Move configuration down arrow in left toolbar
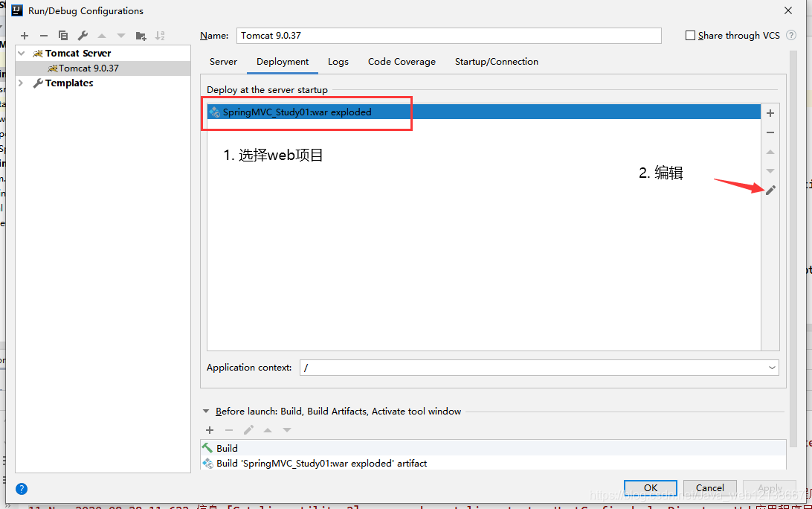Viewport: 812px width, 509px height. pyautogui.click(x=121, y=36)
